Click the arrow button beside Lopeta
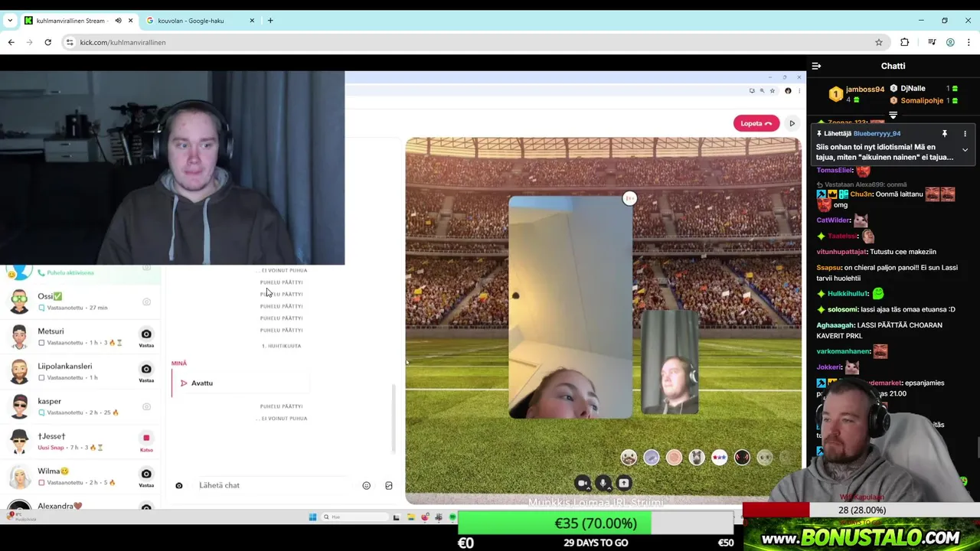Viewport: 980px width, 551px height. (x=792, y=123)
